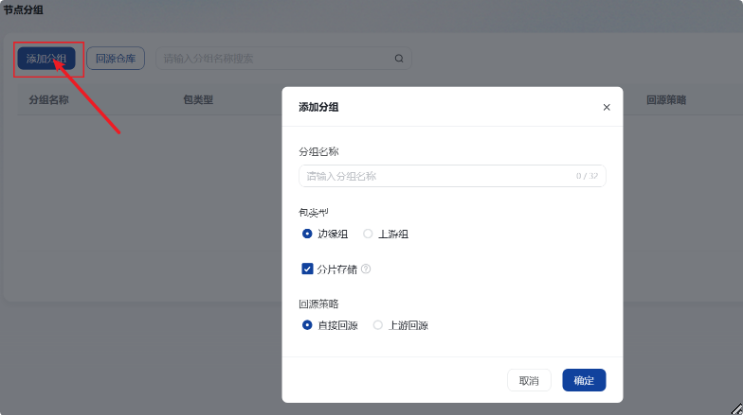Image resolution: width=745 pixels, height=415 pixels.
Task: Switch 回源策略 to 上游回源
Action: [378, 325]
